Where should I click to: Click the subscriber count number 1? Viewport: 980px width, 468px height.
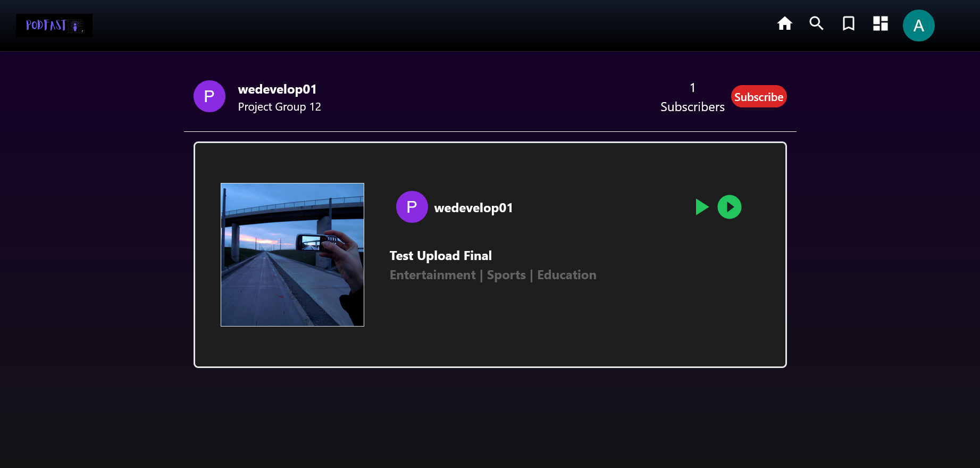coord(692,88)
